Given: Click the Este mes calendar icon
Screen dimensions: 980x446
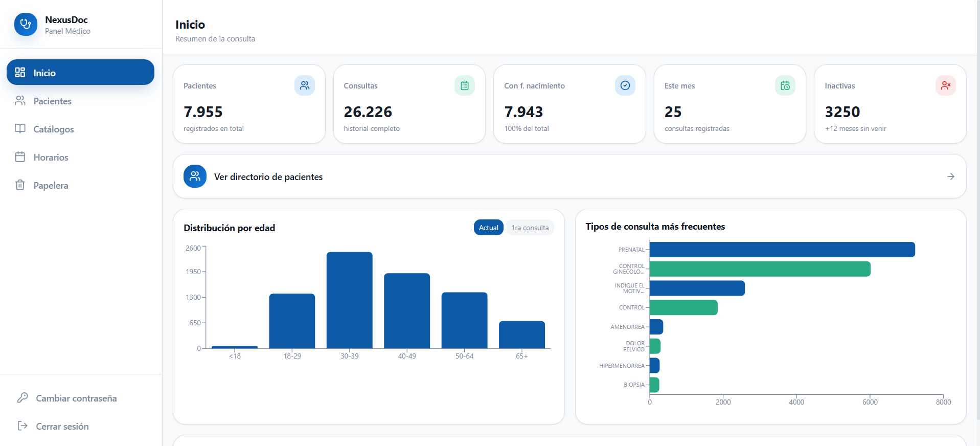Looking at the screenshot, I should 785,85.
